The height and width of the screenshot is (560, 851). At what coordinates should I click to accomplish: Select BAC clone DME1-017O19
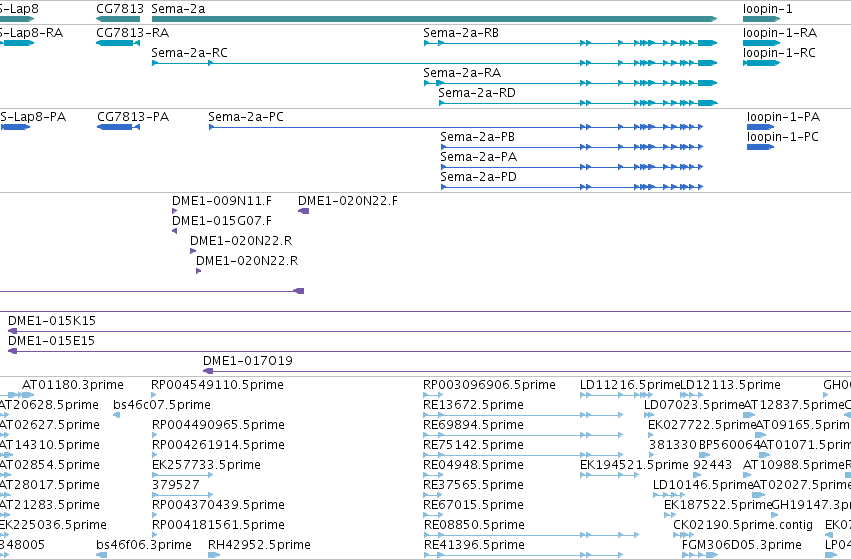tap(527, 371)
